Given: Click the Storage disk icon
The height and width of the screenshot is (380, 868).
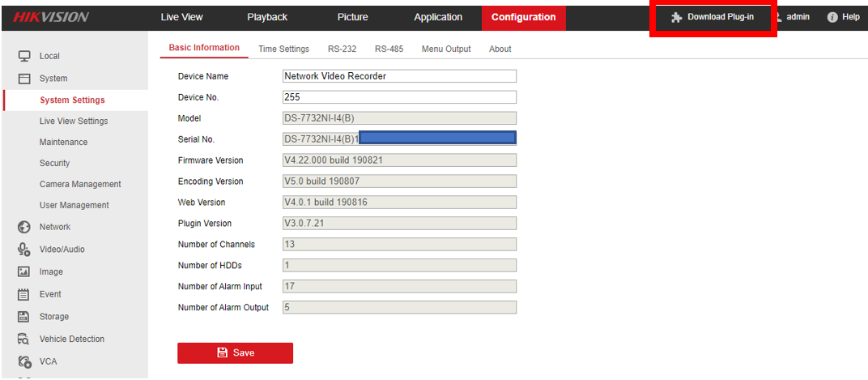Looking at the screenshot, I should click(24, 317).
